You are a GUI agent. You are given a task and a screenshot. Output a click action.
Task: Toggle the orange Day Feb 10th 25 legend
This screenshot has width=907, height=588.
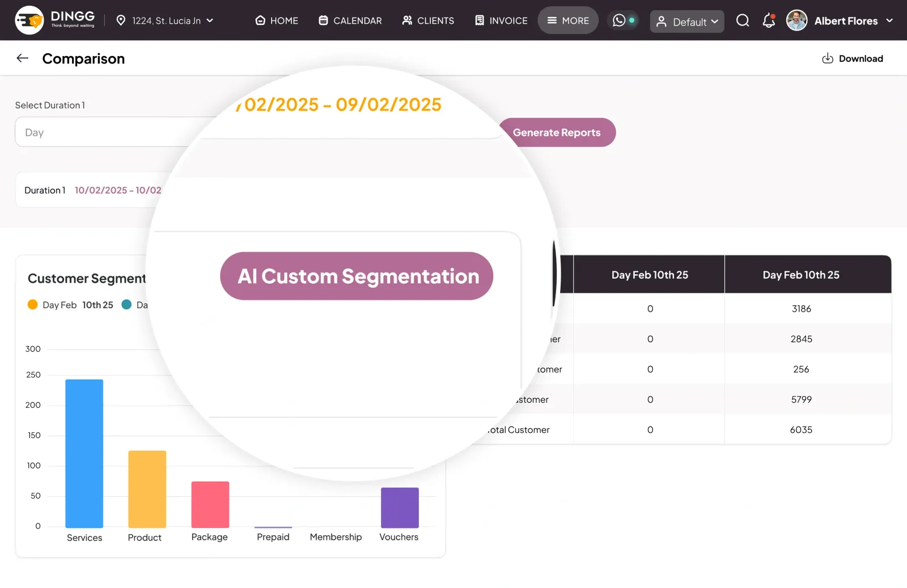[70, 305]
